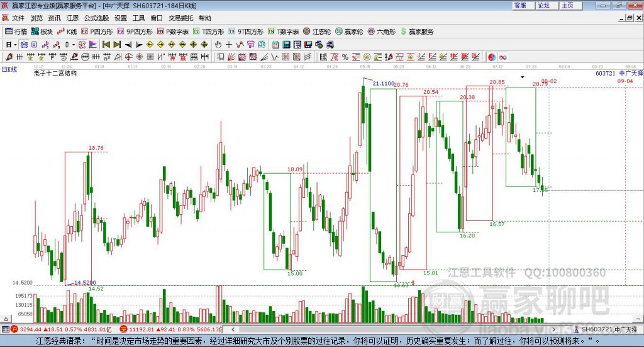Viewport: 644px width, 347px height.
Task: Open the 浏览 menu
Action: (36, 18)
